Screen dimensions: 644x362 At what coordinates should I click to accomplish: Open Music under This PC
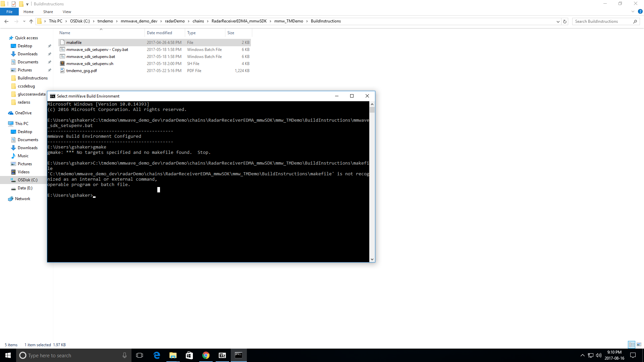coord(23,156)
